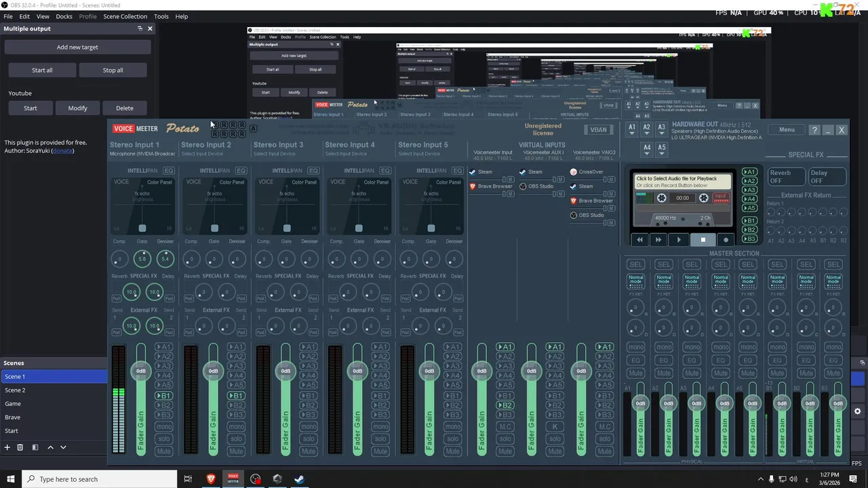The image size is (868, 488).
Task: Start the Youtube output target
Action: coord(31,108)
